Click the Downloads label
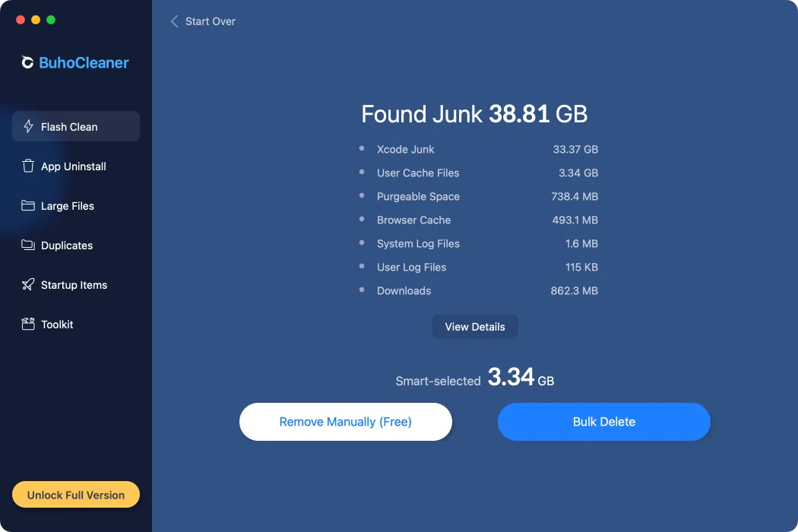798x532 pixels. [x=404, y=290]
